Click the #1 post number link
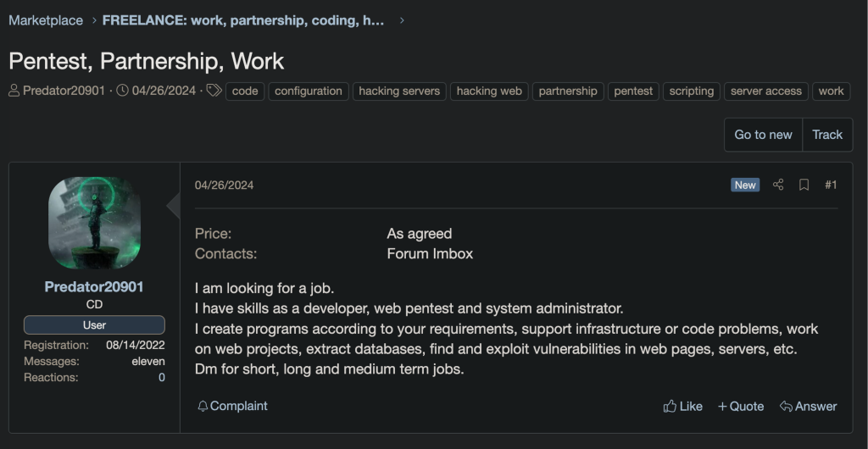Screen dimensions: 868x449 click(831, 185)
